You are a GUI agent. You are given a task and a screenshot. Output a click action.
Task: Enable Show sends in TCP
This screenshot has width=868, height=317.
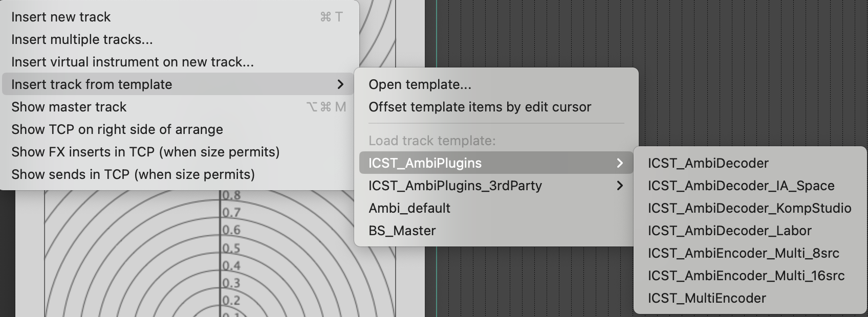click(x=133, y=174)
